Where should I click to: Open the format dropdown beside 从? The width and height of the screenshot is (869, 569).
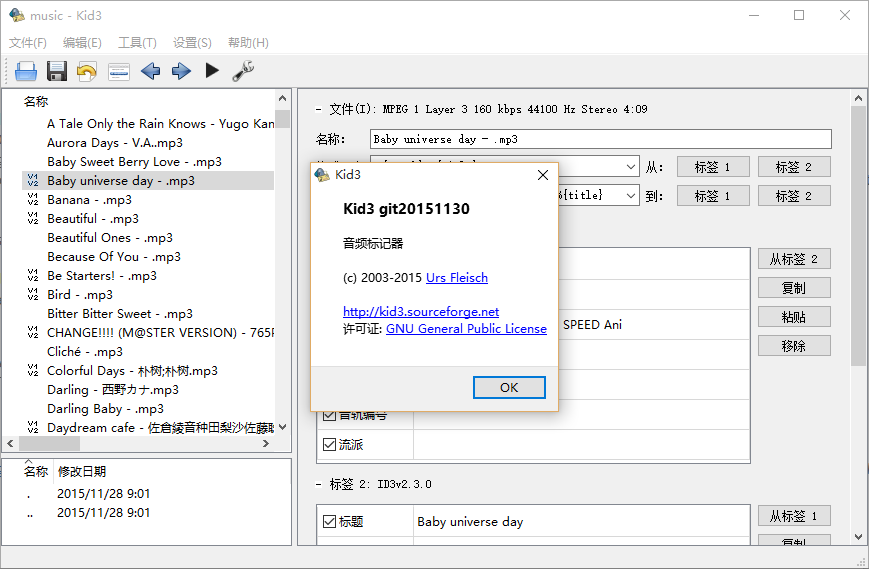click(631, 167)
